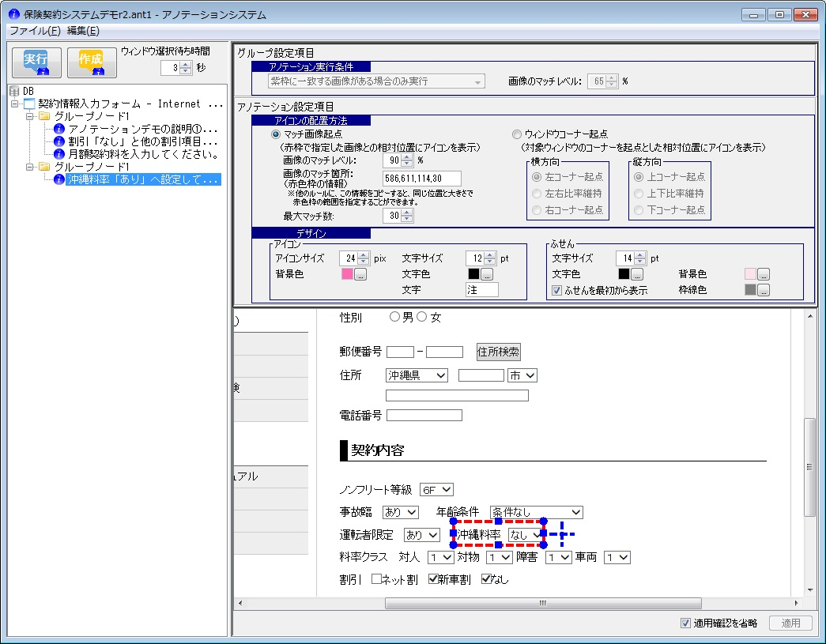Click the 適用 apply button
This screenshot has height=644, width=826.
pyautogui.click(x=790, y=623)
